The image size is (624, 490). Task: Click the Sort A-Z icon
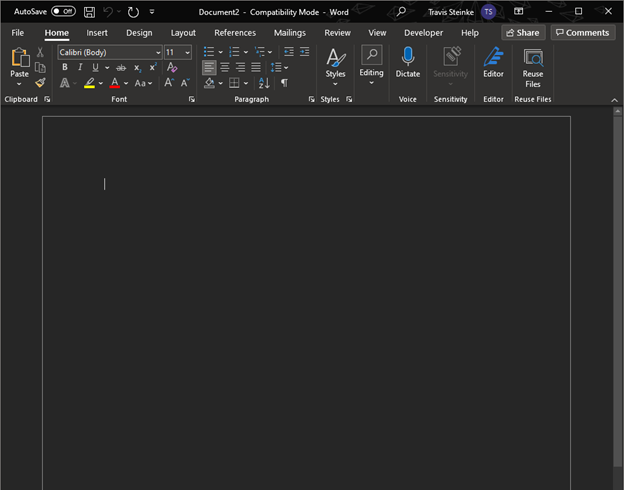click(x=265, y=83)
